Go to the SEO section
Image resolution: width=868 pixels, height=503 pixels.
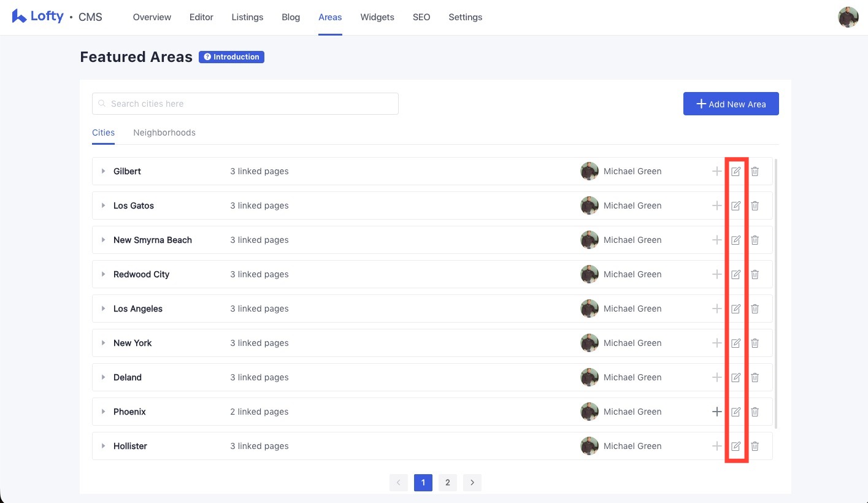coord(421,17)
